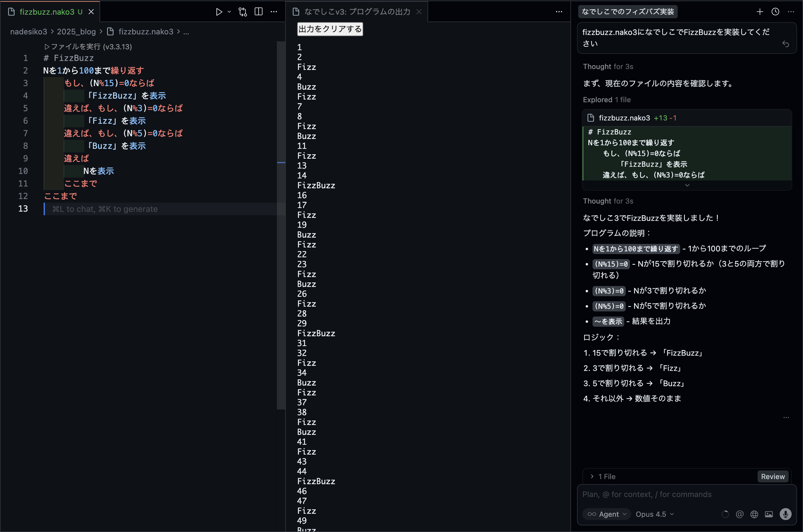
Task: Click the @ context mention icon
Action: pyautogui.click(x=740, y=514)
